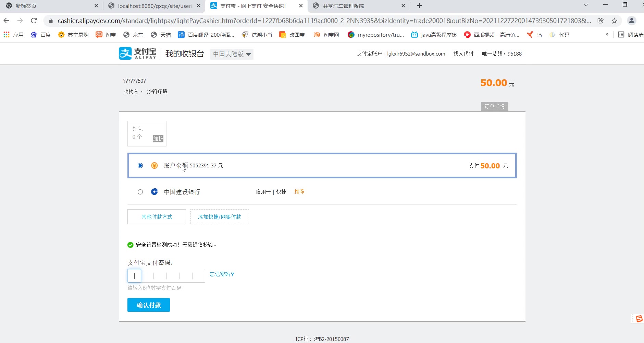
Task: Focus the 支付宝支付密码 input field
Action: pyautogui.click(x=166, y=276)
